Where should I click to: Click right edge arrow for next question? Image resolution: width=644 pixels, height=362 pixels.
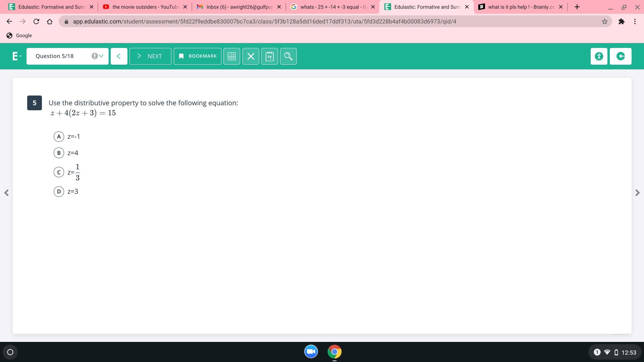(x=637, y=193)
